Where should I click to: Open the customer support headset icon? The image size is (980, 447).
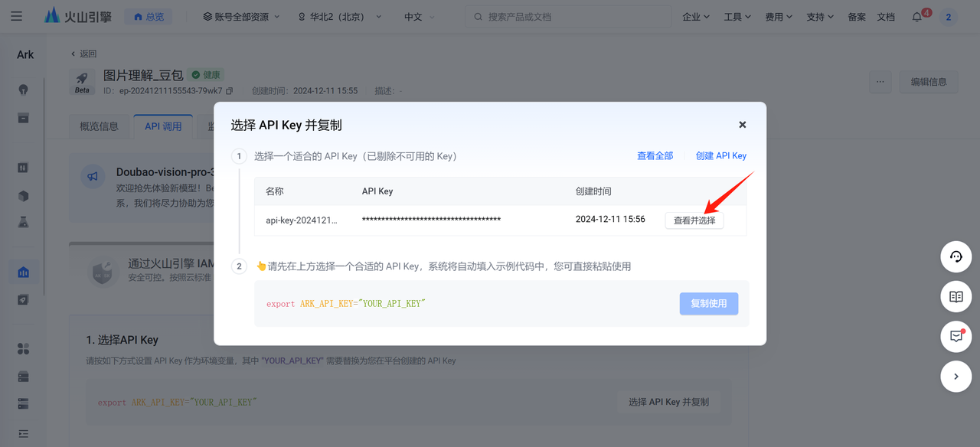955,257
